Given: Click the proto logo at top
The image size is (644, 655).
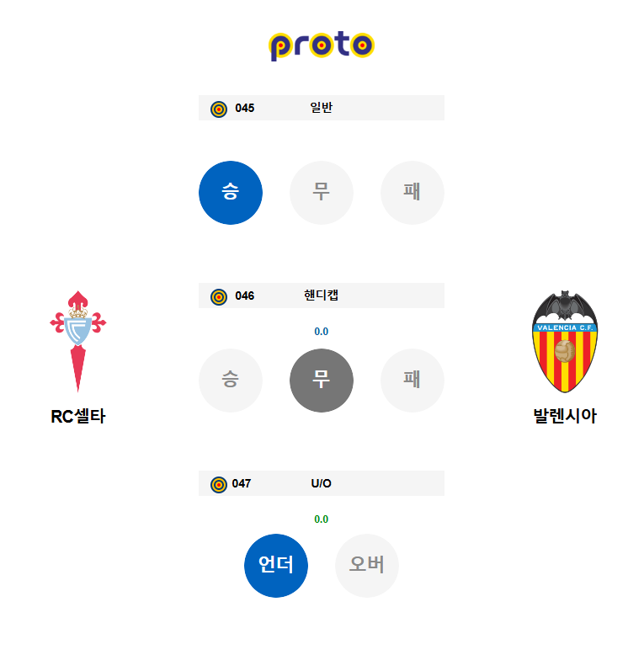Looking at the screenshot, I should [322, 45].
